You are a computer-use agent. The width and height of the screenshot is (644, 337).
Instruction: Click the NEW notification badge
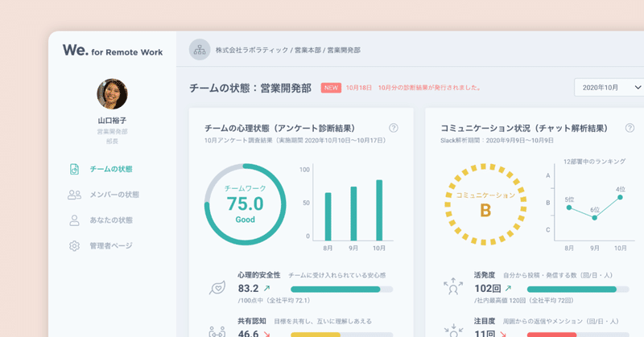(331, 88)
